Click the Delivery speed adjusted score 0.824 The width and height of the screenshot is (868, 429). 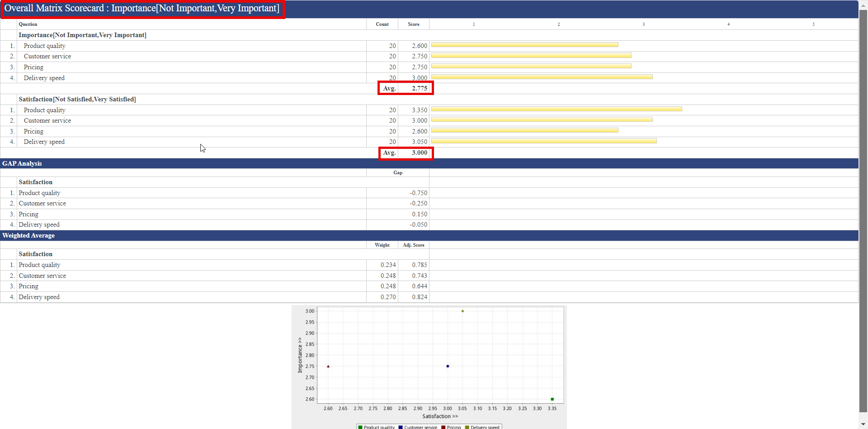(420, 297)
